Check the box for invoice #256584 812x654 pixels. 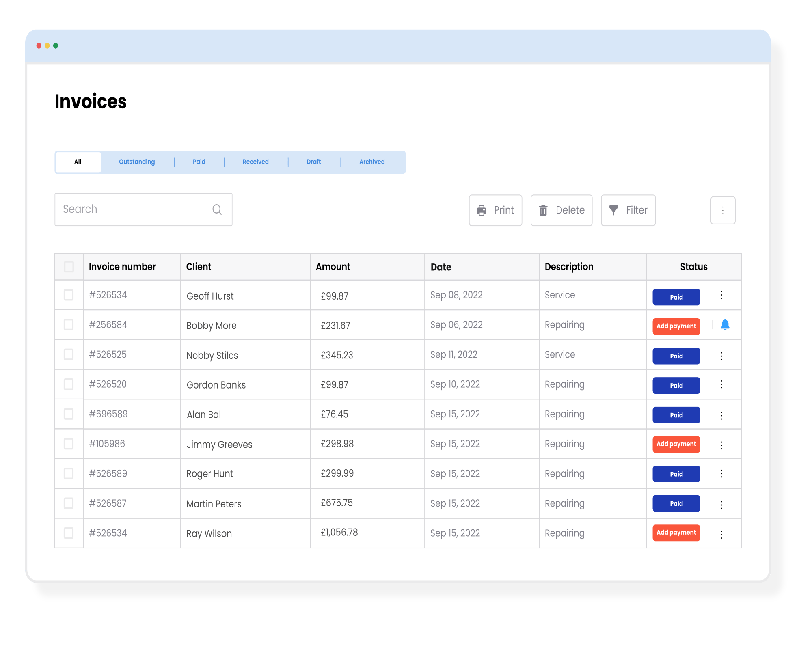pyautogui.click(x=69, y=325)
